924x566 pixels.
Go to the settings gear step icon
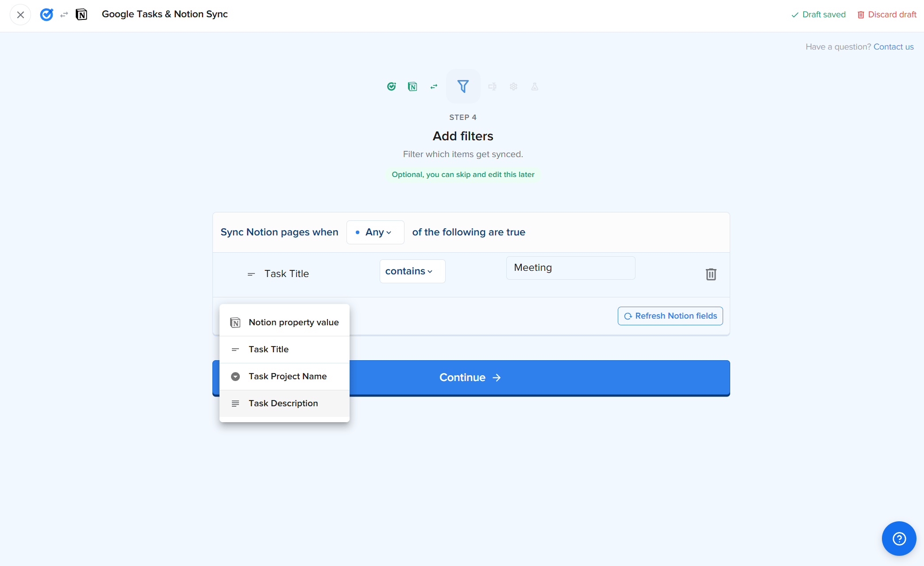513,86
